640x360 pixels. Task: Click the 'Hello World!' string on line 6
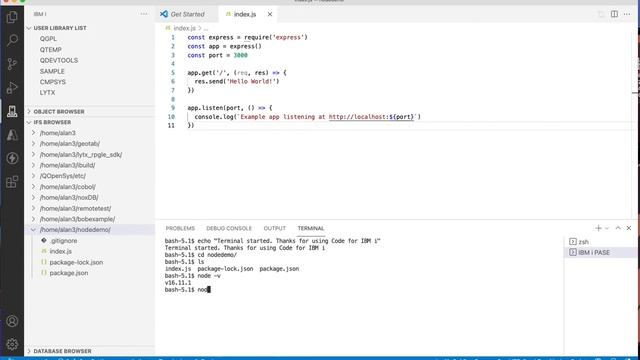pyautogui.click(x=252, y=81)
